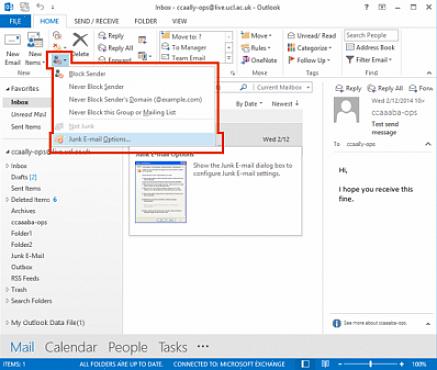Viewport: 437px width, 370px height.
Task: Click the search magnifier icon
Action: (244, 87)
